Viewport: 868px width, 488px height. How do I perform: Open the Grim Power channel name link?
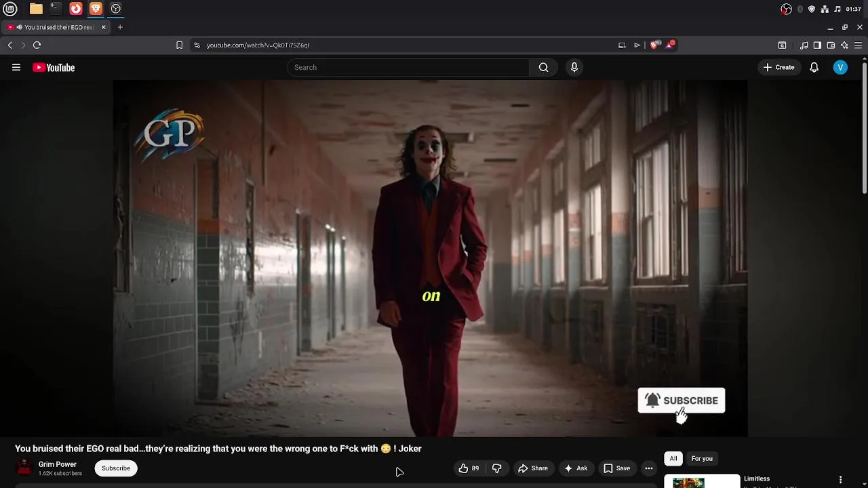tap(58, 464)
